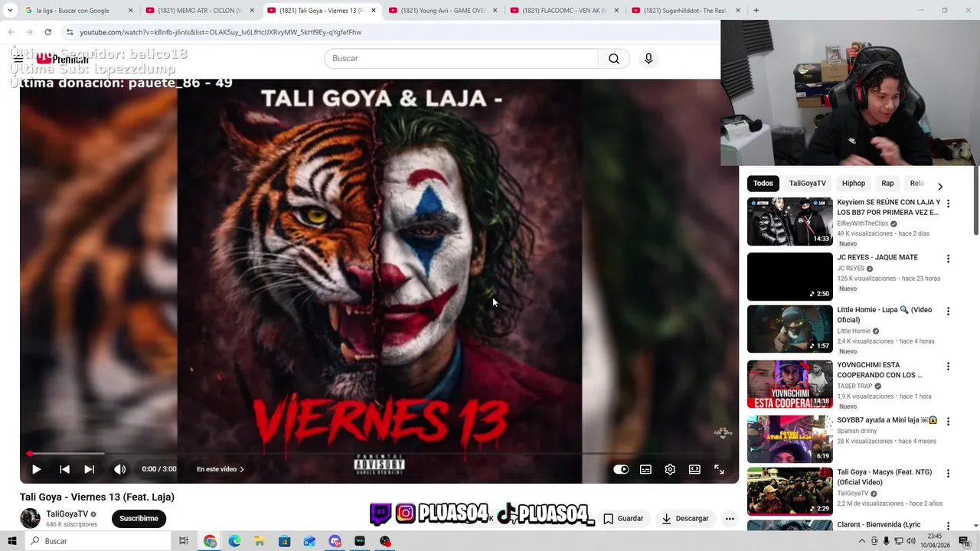Open Task View on taskbar

coord(184,541)
